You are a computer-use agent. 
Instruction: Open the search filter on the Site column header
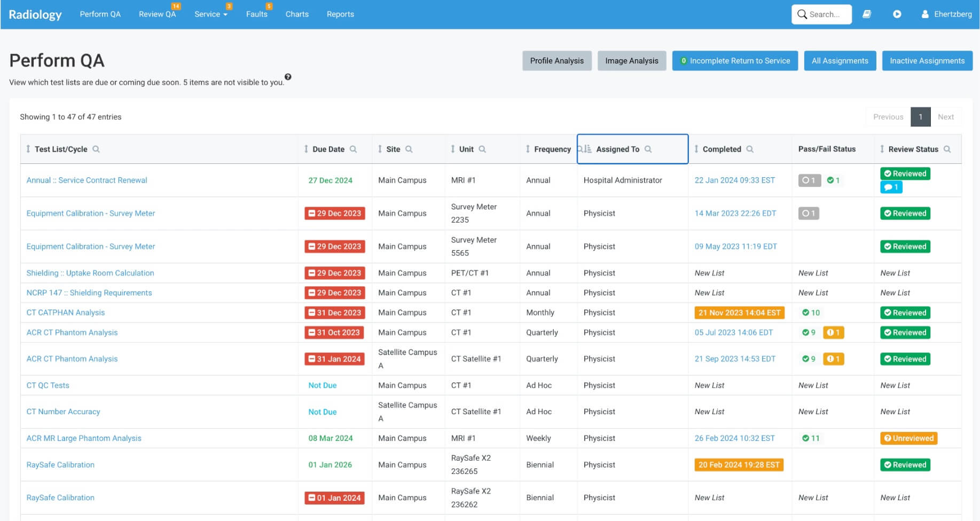point(410,149)
